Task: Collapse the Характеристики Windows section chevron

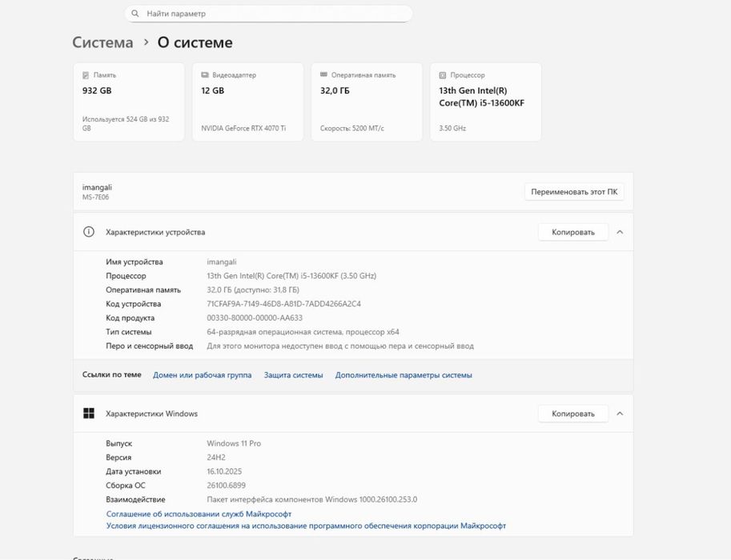Action: point(620,414)
